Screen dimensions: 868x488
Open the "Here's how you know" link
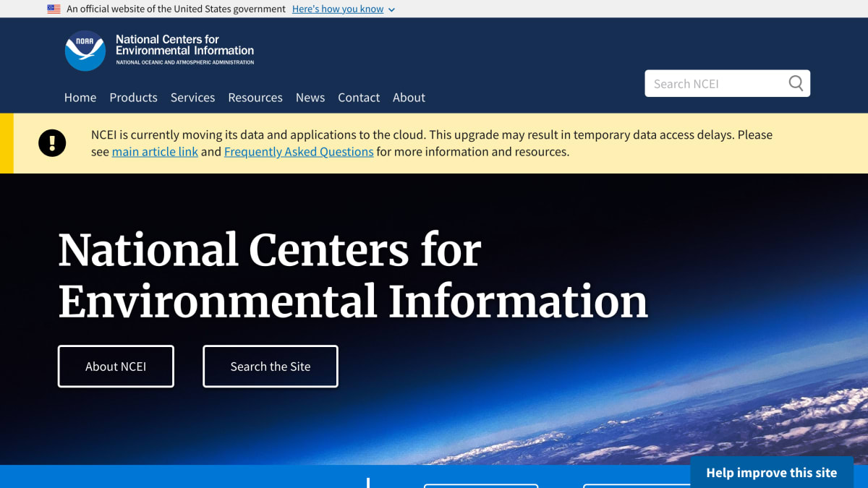coord(338,9)
